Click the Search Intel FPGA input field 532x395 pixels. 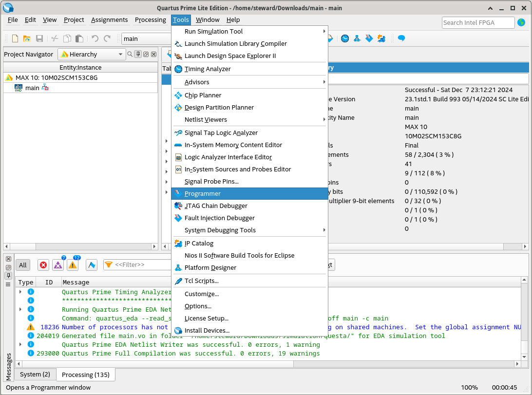point(477,22)
